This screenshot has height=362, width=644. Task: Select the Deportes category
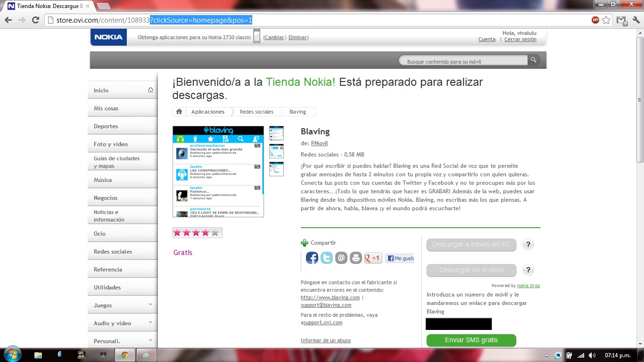click(123, 126)
